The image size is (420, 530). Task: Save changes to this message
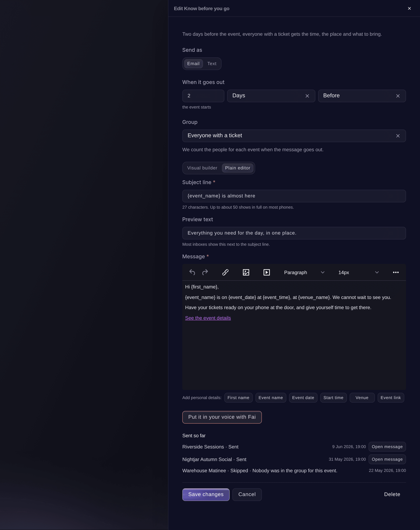point(206,494)
